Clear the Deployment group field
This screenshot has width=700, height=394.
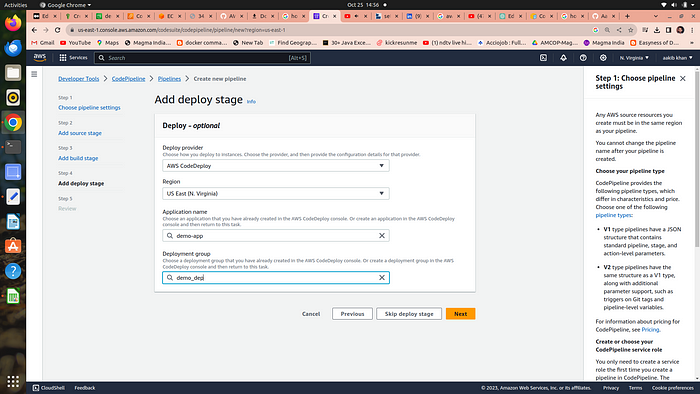point(382,278)
